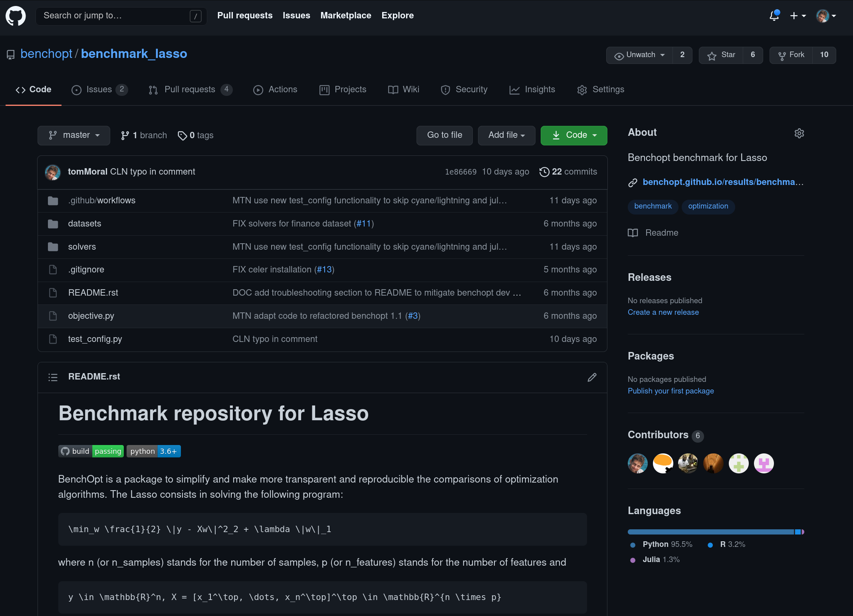853x616 pixels.
Task: Open the Pull requests repository tab
Action: pyautogui.click(x=190, y=89)
